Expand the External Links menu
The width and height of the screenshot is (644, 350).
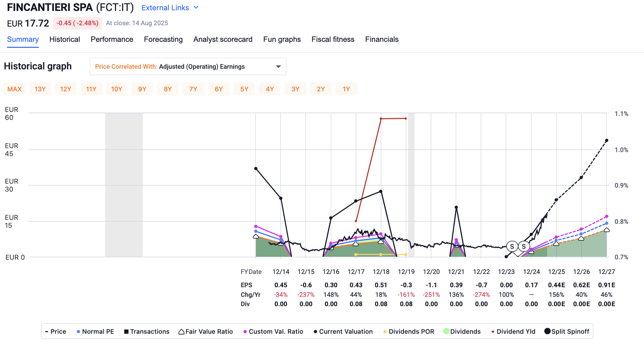tap(165, 8)
